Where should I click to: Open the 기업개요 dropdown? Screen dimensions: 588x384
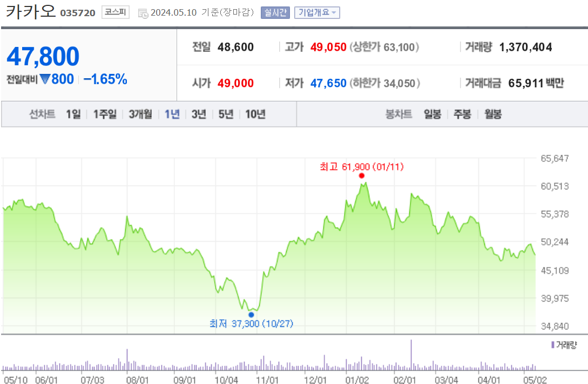click(x=317, y=12)
